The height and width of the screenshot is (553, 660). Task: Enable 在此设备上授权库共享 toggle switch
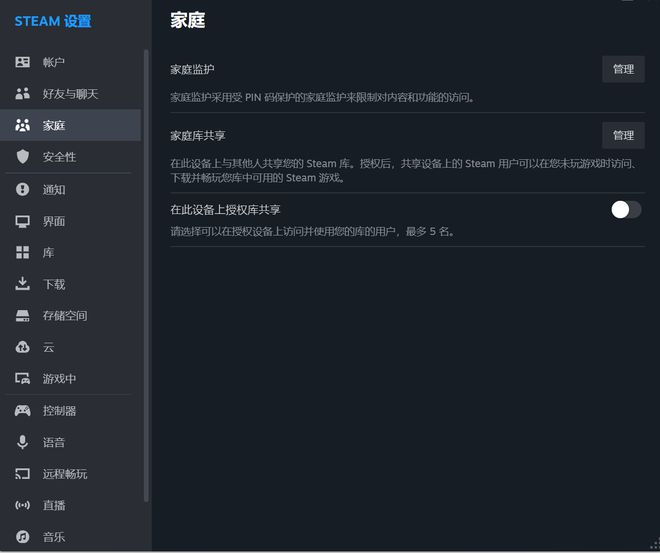coord(626,210)
